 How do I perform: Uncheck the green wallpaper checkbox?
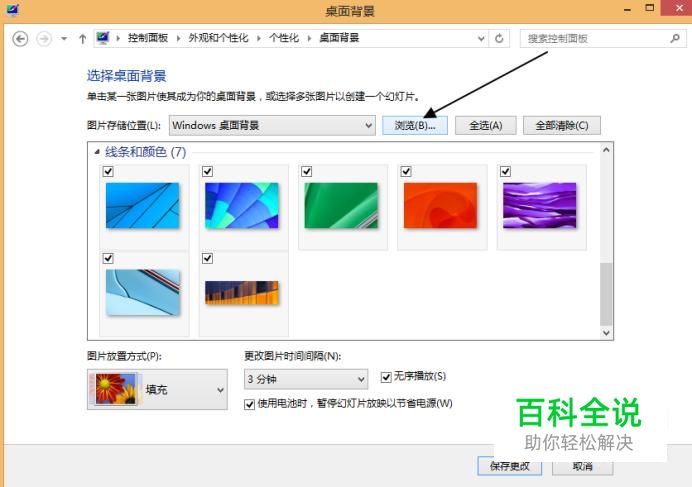(x=307, y=171)
